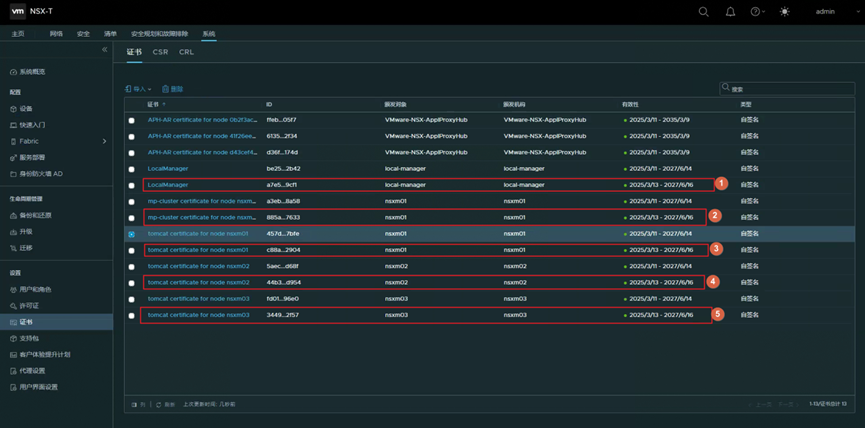Viewport: 865px width, 428px height.
Task: Check the box for LocalManager ID a7e5...9cf1
Action: click(x=131, y=185)
